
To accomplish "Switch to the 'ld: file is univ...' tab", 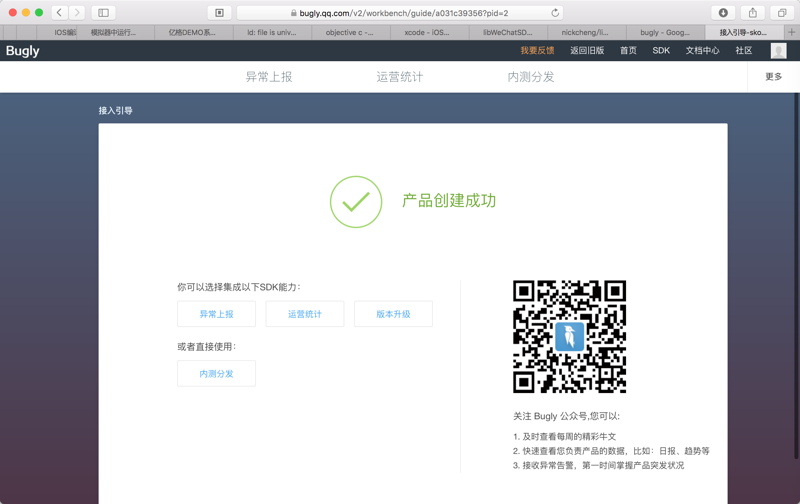I will pos(272,32).
